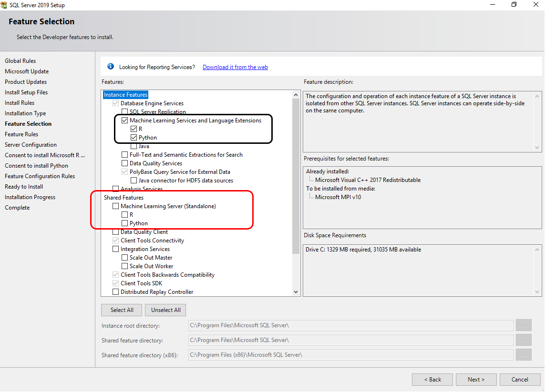
Task: Click the Unselect All button
Action: pyautogui.click(x=166, y=310)
